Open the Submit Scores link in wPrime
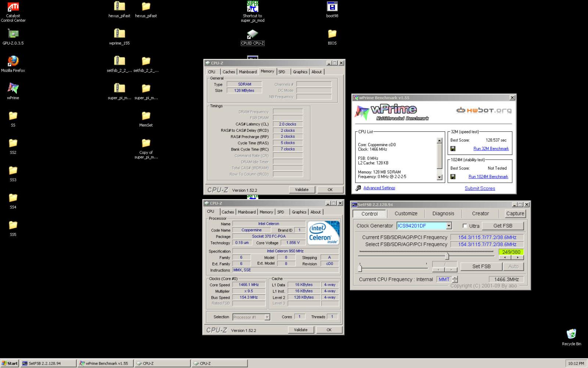This screenshot has width=588, height=368. coord(480,188)
